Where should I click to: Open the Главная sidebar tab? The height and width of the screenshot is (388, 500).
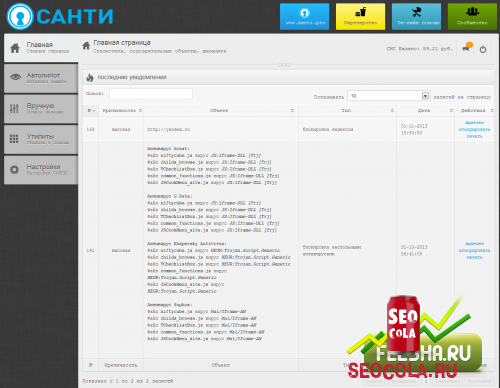(x=41, y=48)
